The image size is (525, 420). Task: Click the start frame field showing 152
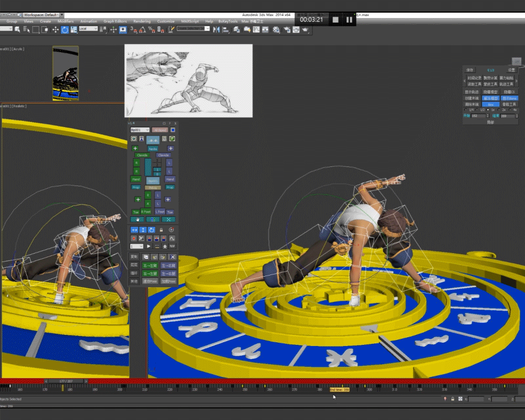[478, 116]
